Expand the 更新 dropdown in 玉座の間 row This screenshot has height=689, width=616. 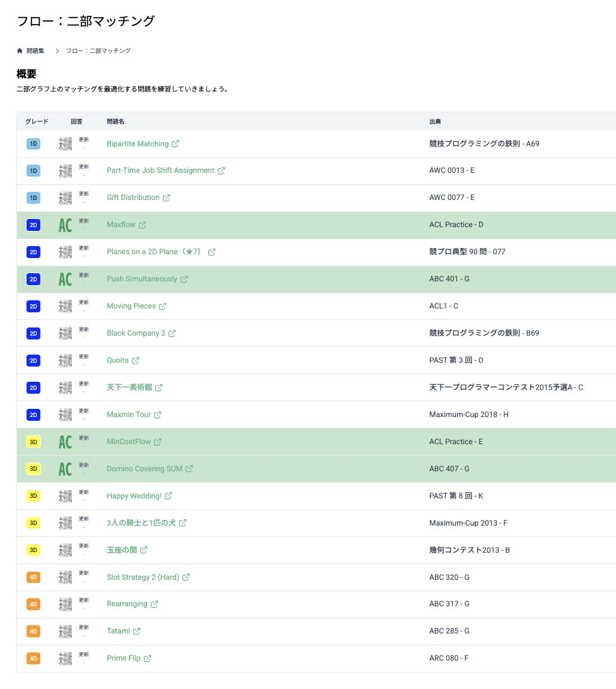tap(84, 550)
